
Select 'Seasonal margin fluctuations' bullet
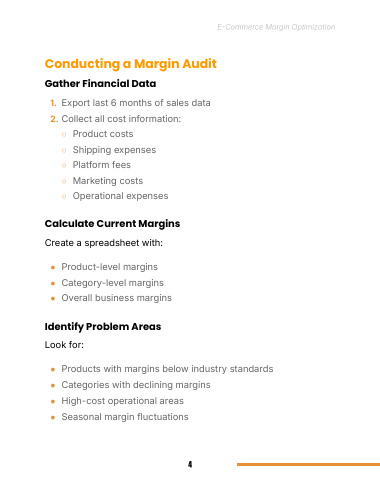(x=125, y=417)
